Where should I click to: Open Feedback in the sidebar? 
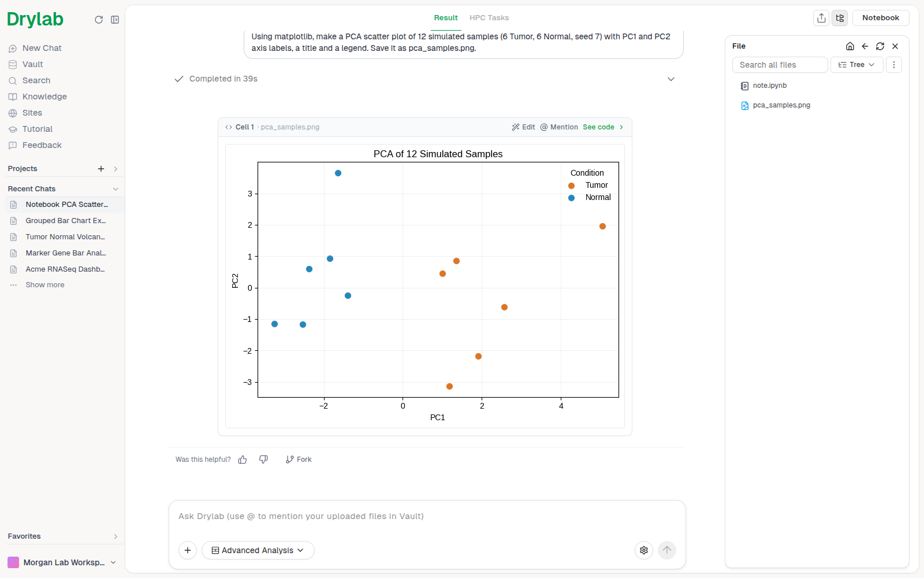(42, 145)
